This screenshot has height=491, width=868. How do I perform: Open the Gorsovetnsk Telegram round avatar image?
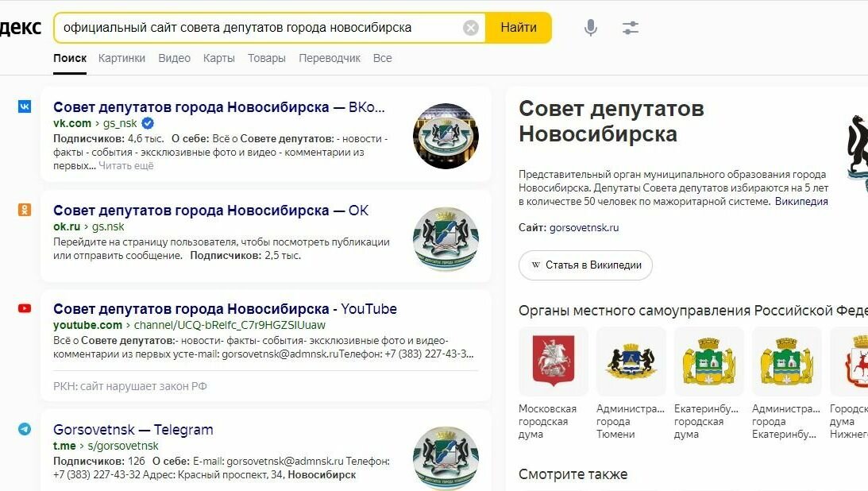pyautogui.click(x=446, y=458)
